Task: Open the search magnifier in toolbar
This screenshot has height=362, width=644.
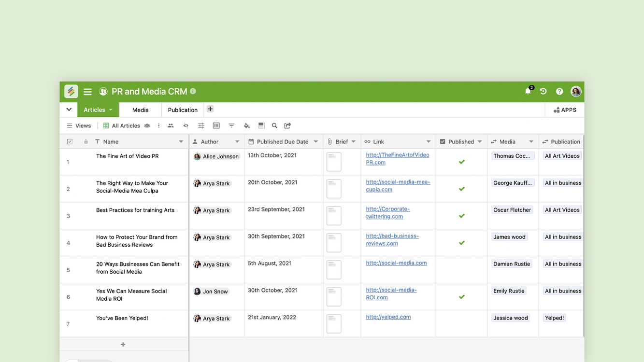Action: [x=274, y=125]
